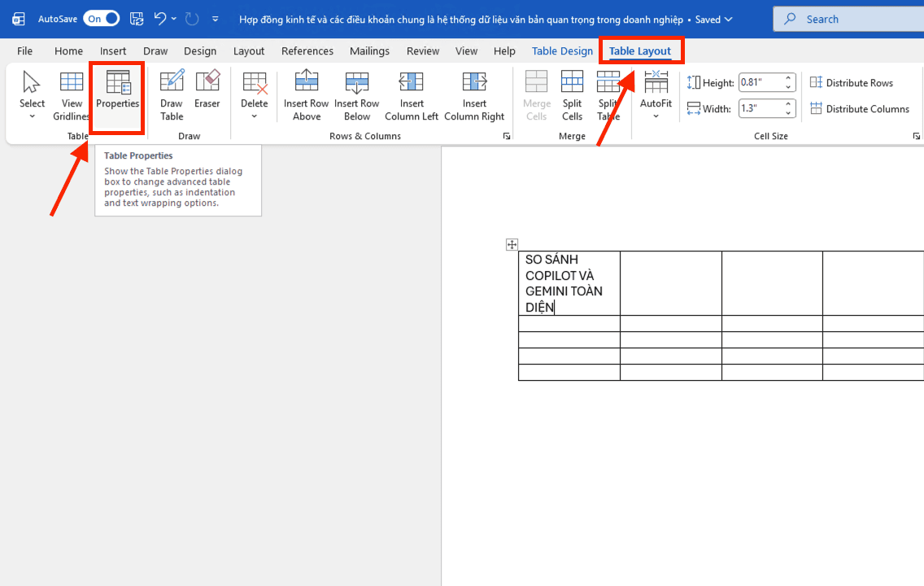This screenshot has height=586, width=924.
Task: Click Distribute Rows
Action: pyautogui.click(x=852, y=82)
